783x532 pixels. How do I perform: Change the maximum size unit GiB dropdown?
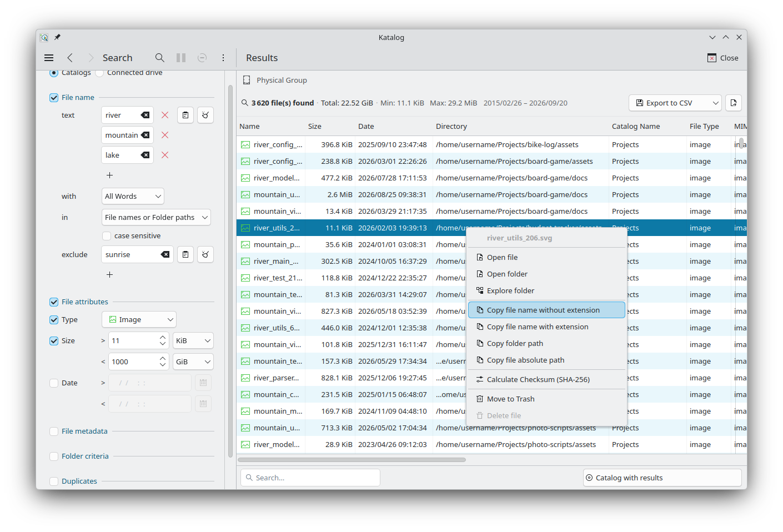[x=193, y=362]
